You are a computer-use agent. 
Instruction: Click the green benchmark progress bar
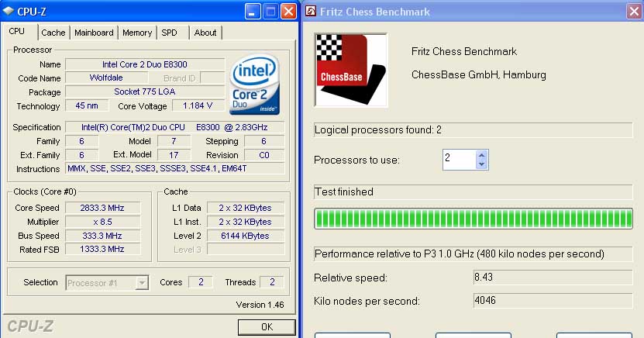[474, 219]
